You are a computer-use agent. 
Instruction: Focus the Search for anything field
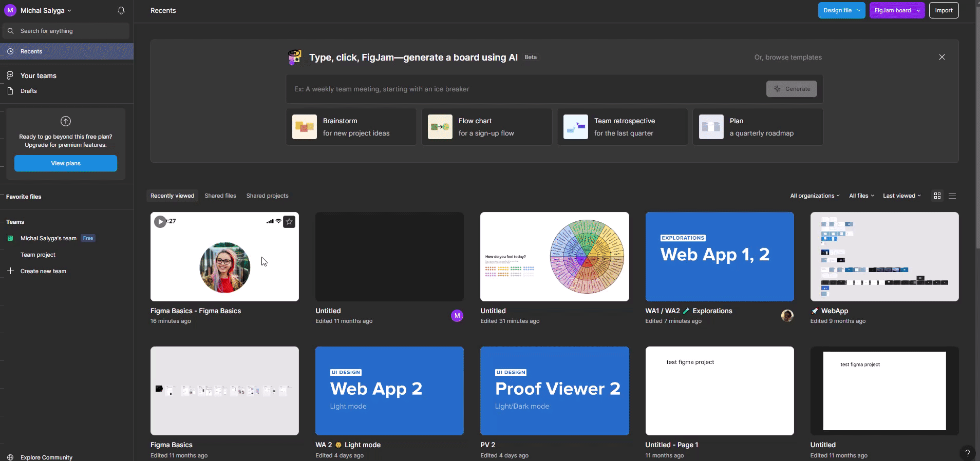click(67, 31)
